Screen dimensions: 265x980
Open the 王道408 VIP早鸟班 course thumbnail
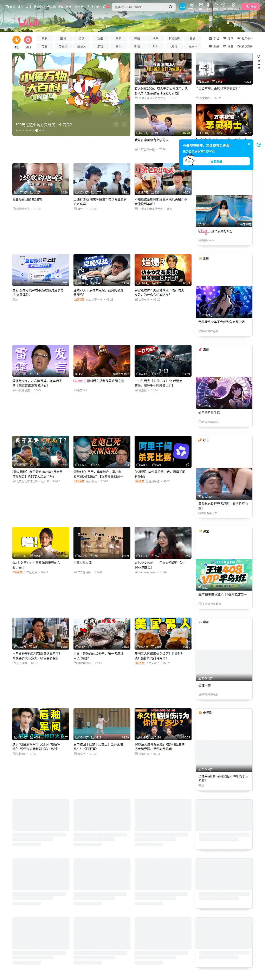click(224, 574)
